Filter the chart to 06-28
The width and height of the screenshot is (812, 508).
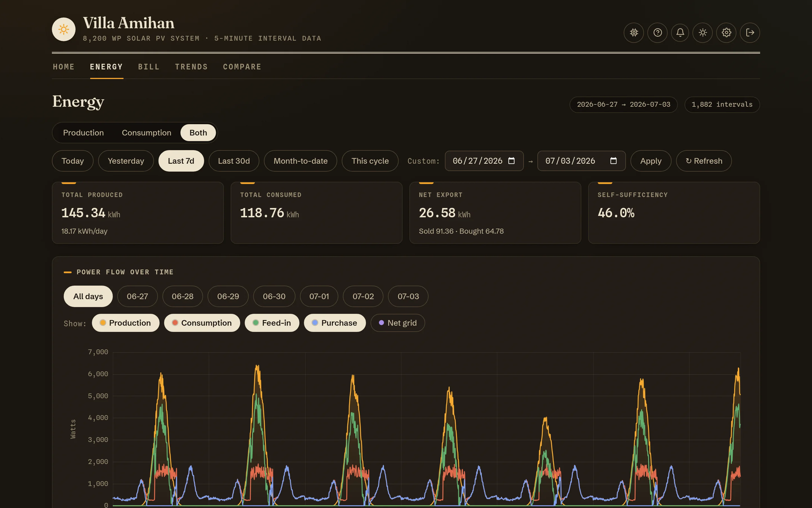pos(182,296)
